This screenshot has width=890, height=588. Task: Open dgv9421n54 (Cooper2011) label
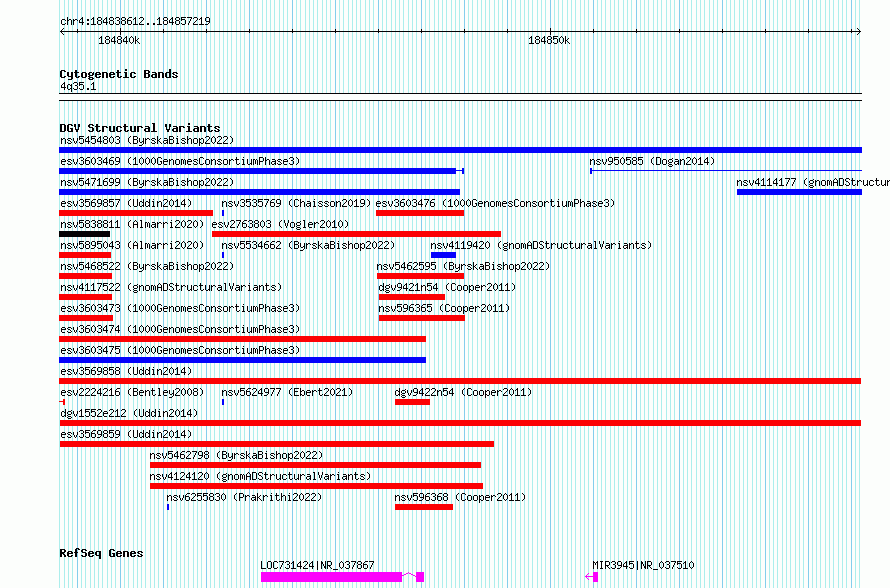[x=447, y=287]
